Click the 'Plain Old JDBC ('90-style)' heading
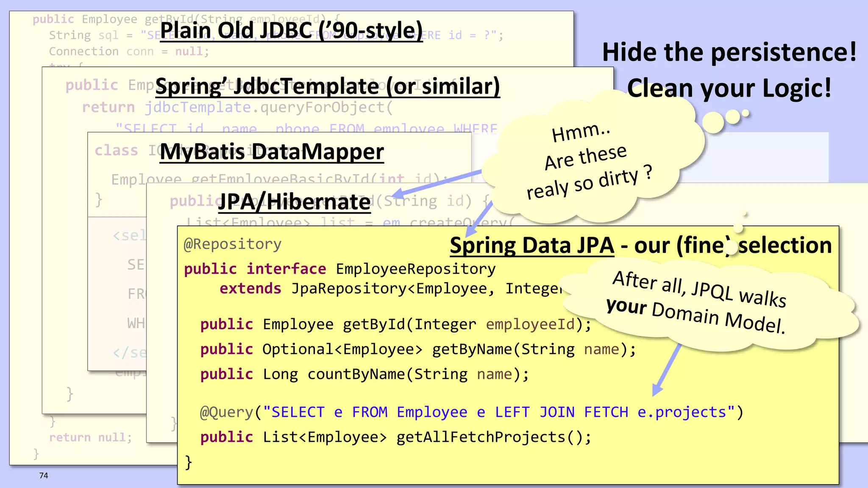Screen dimensions: 868x488 [291, 30]
